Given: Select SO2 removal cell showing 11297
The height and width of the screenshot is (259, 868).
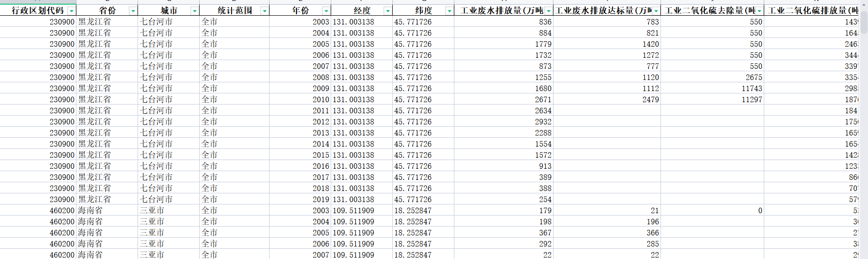Looking at the screenshot, I should click(x=712, y=99).
